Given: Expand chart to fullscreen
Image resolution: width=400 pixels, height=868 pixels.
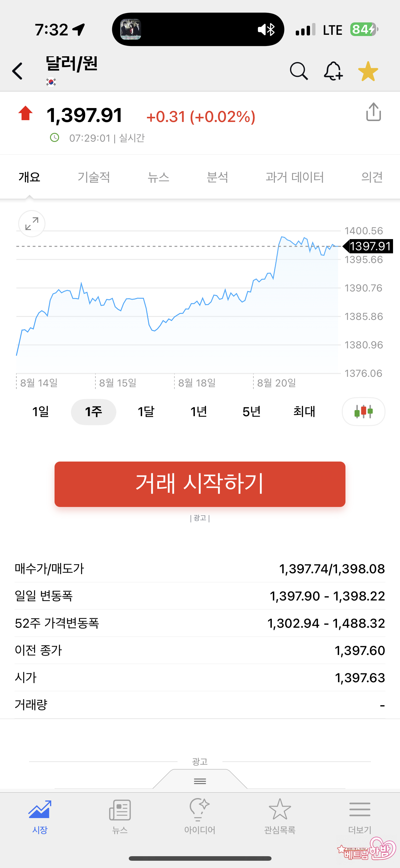Looking at the screenshot, I should pyautogui.click(x=32, y=223).
